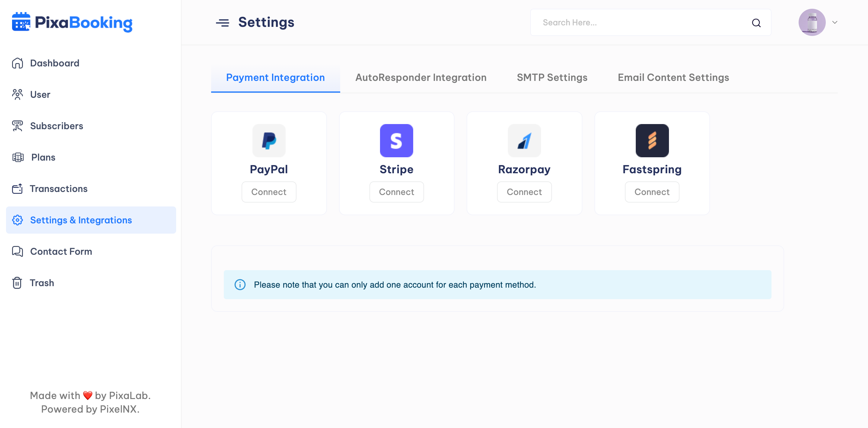The image size is (868, 428).
Task: Click the Razorpay card title
Action: (x=524, y=169)
